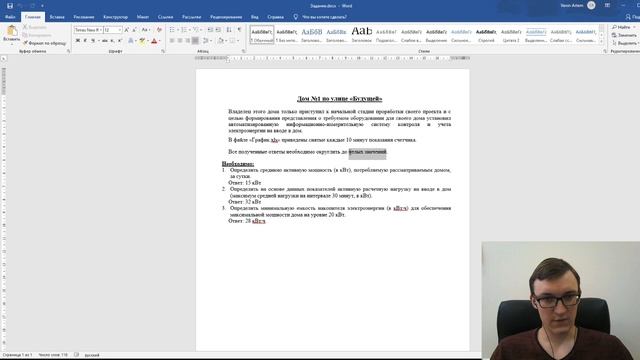The image size is (640, 360).
Task: Increase font size with grow font icon
Action: [x=127, y=30]
